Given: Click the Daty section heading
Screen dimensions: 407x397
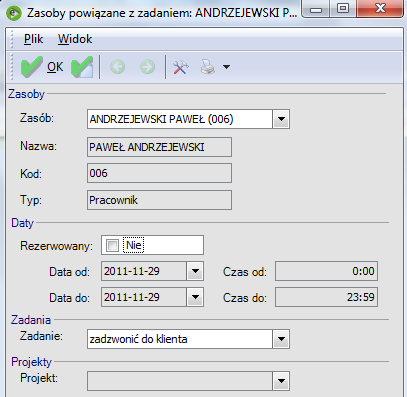Looking at the screenshot, I should click(x=22, y=223).
